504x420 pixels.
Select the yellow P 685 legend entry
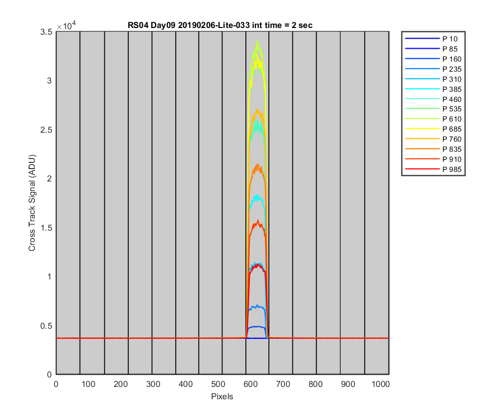click(433, 129)
